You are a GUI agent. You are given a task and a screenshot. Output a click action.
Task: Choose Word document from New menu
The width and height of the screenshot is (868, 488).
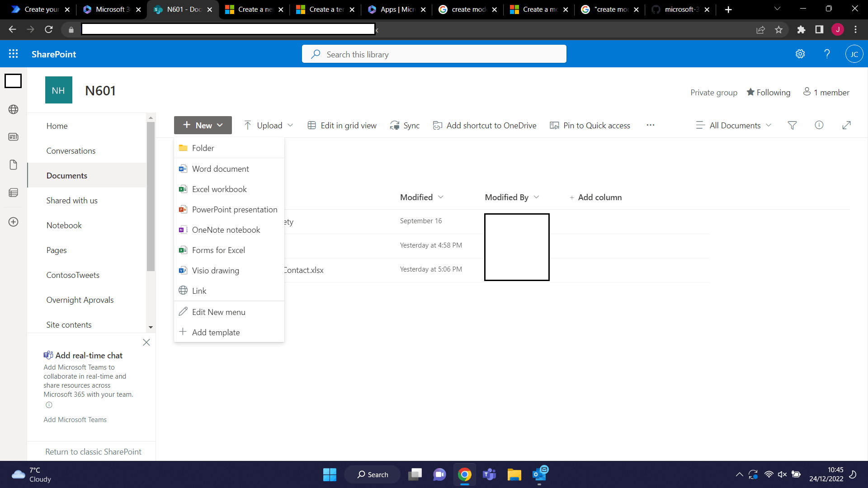pos(220,169)
